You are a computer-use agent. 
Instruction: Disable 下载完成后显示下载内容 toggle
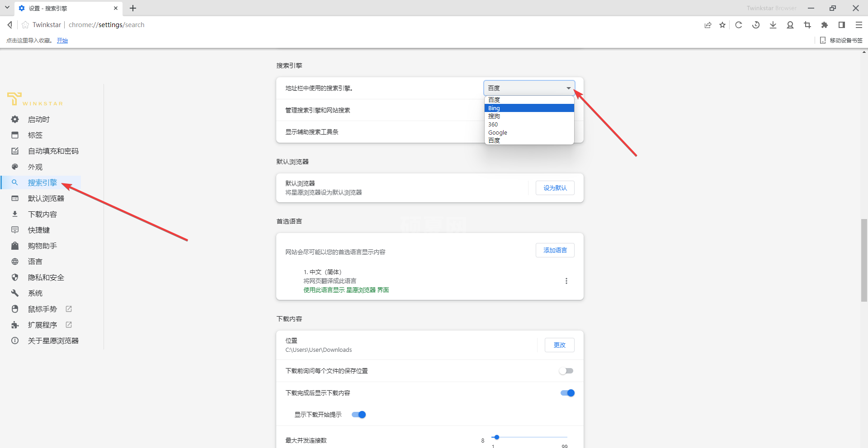click(x=567, y=393)
